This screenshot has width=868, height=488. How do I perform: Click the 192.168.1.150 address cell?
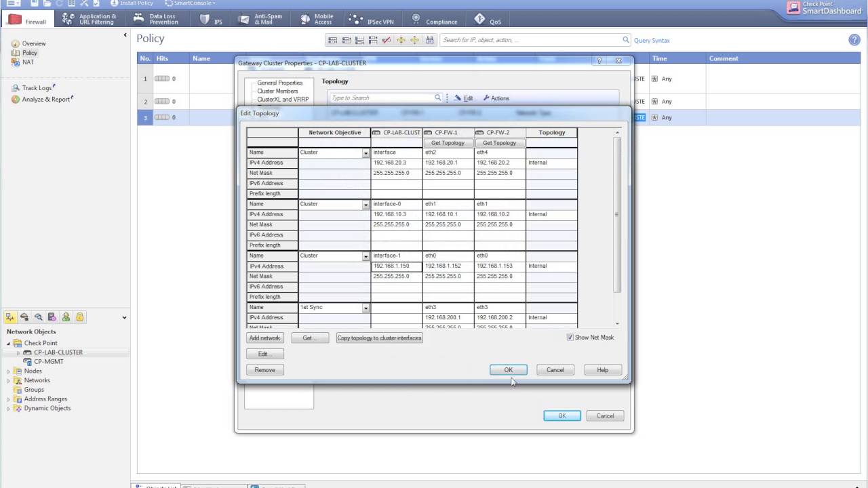pos(397,266)
